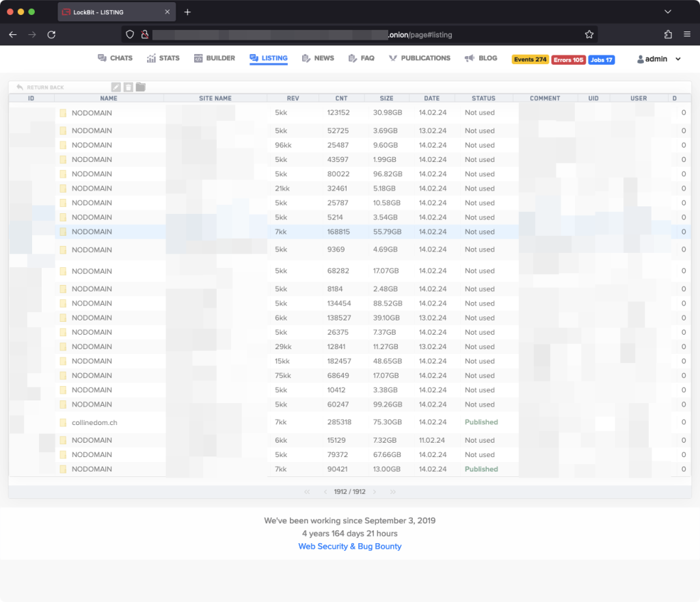Reload the page with the browser refresh icon
Screen dimensions: 700x602
pyautogui.click(x=51, y=34)
